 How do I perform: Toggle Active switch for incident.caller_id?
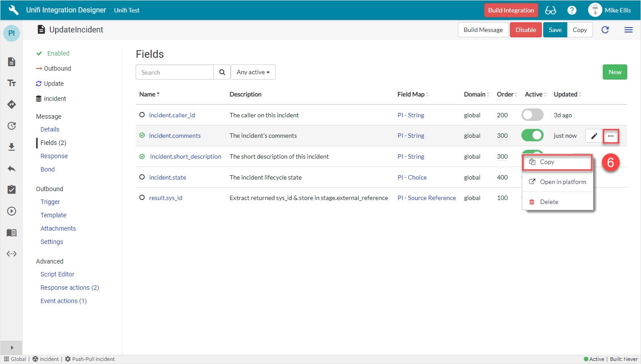(532, 115)
